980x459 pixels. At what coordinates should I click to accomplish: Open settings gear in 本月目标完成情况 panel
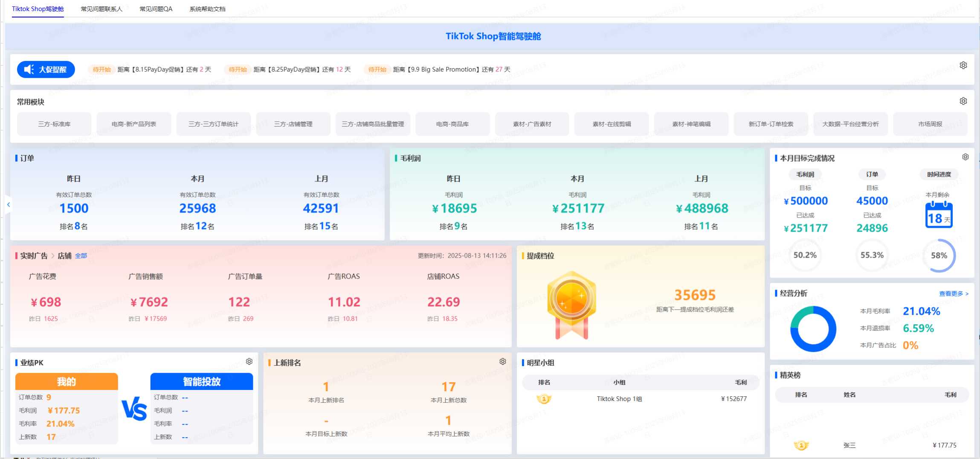pos(965,157)
